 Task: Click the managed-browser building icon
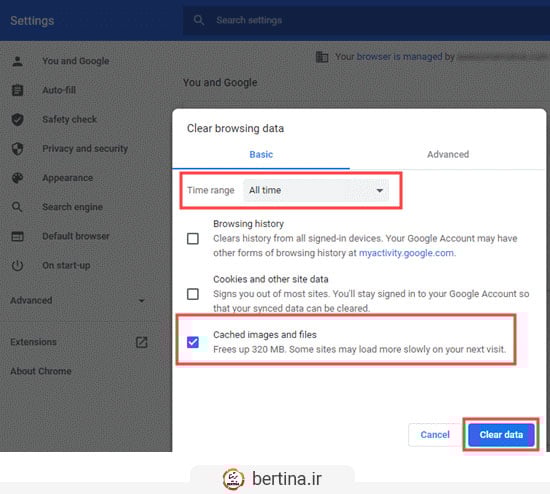coord(322,56)
